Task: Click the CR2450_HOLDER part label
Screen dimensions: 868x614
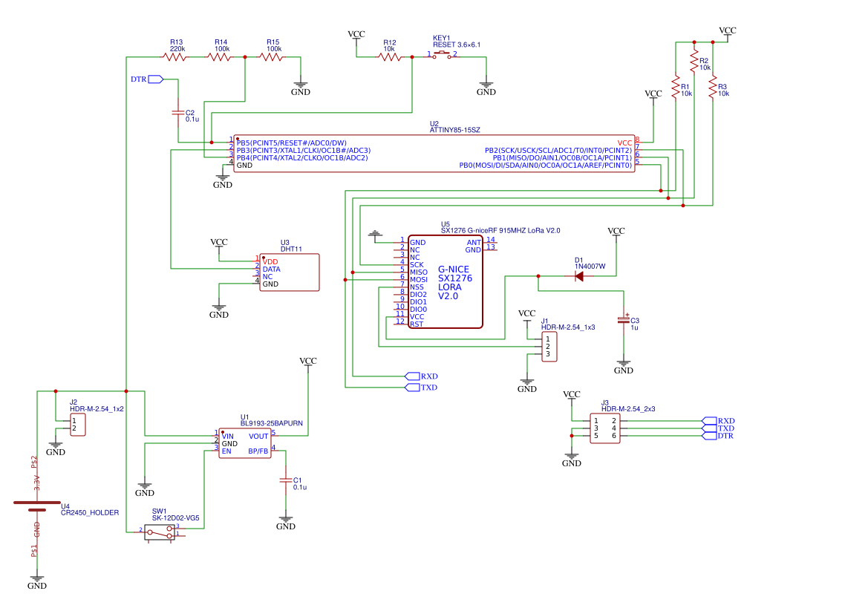Action: point(90,513)
